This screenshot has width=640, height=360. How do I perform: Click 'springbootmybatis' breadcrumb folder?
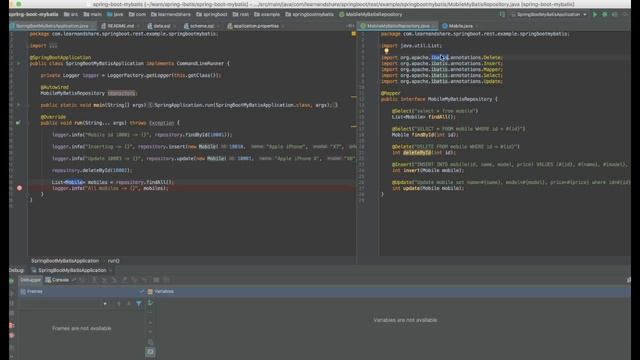(x=309, y=14)
